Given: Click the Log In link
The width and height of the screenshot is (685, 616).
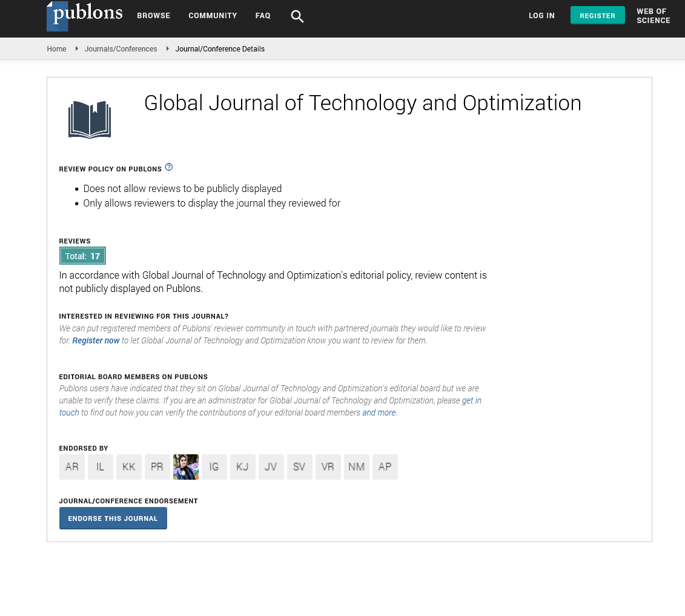Looking at the screenshot, I should pos(541,16).
